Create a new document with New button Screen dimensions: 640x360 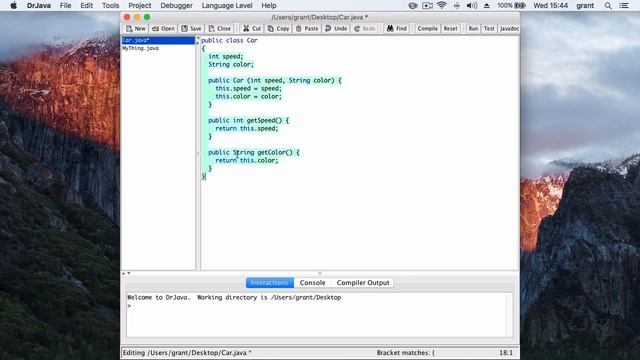(136, 29)
